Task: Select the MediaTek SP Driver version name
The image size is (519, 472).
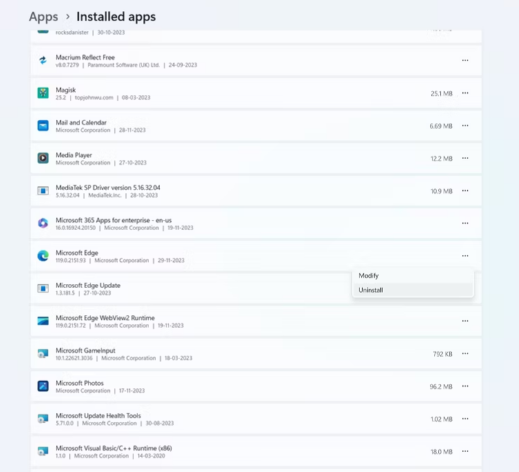Action: tap(108, 187)
